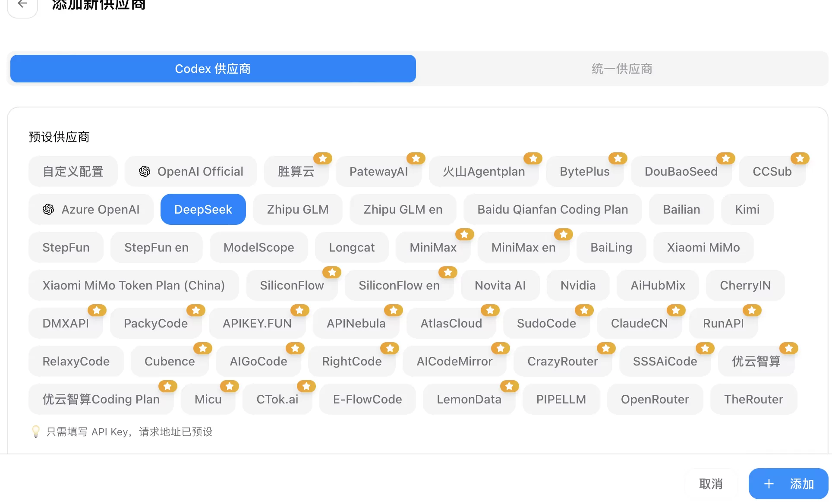Choose OpenAI Official preset
This screenshot has width=832, height=504.
(x=191, y=171)
